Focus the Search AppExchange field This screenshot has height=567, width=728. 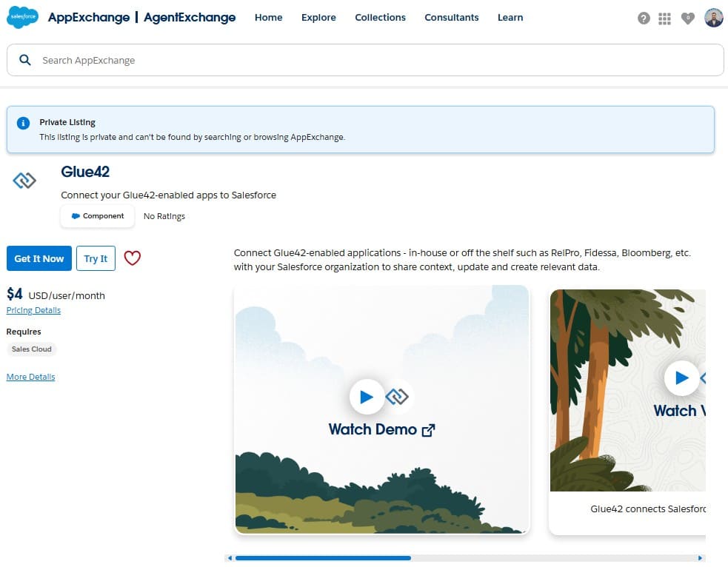point(365,60)
